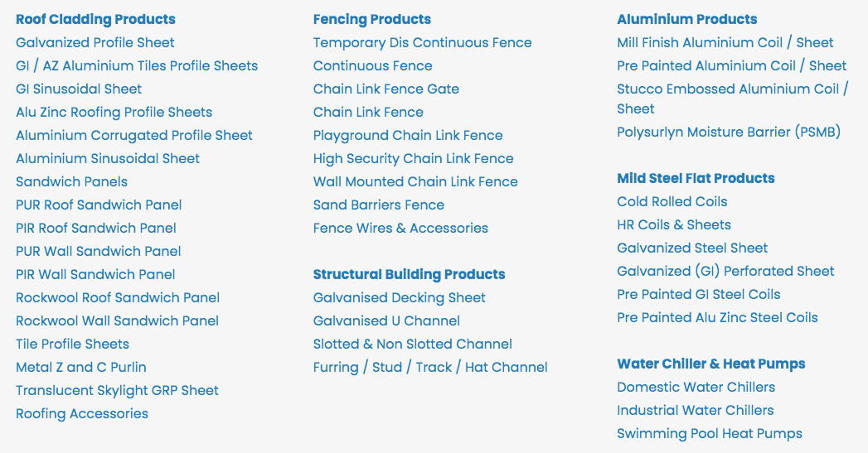The image size is (868, 453).
Task: Open Polysurlyn Moisture Barrier (PSMB) link
Action: [x=729, y=132]
